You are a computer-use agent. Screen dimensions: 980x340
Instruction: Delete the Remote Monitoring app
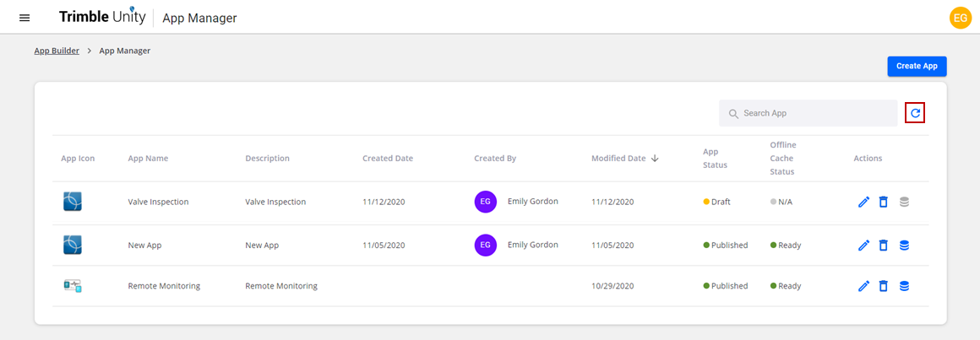[x=883, y=286]
